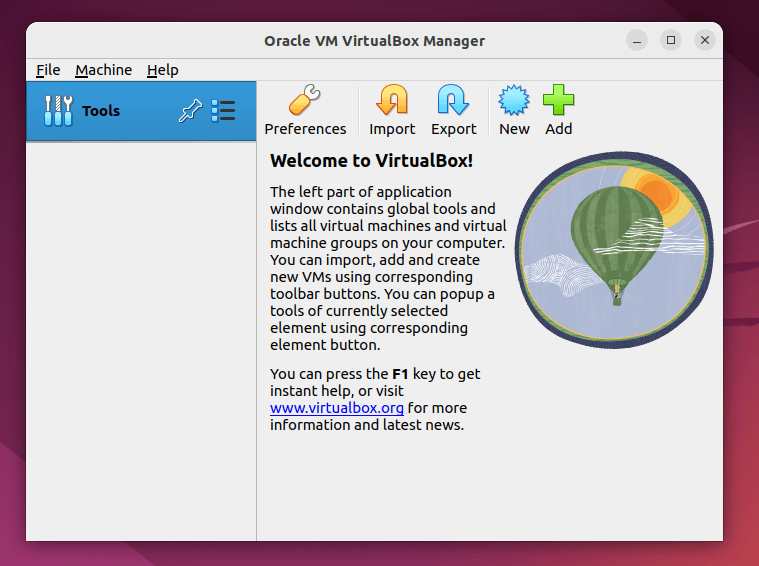Click the Import appliance arrow icon

pos(392,110)
